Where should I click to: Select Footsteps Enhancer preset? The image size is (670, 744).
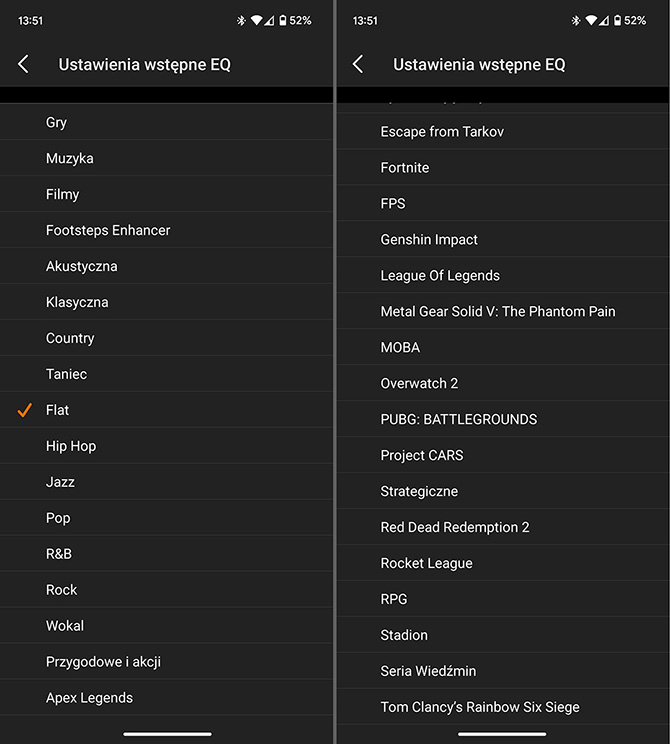coord(167,230)
